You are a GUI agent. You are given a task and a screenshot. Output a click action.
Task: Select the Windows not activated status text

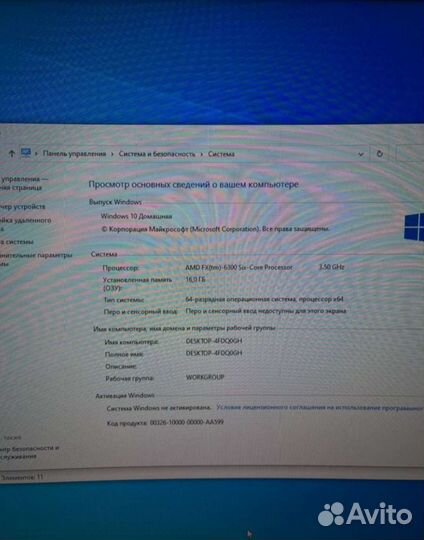click(x=159, y=408)
